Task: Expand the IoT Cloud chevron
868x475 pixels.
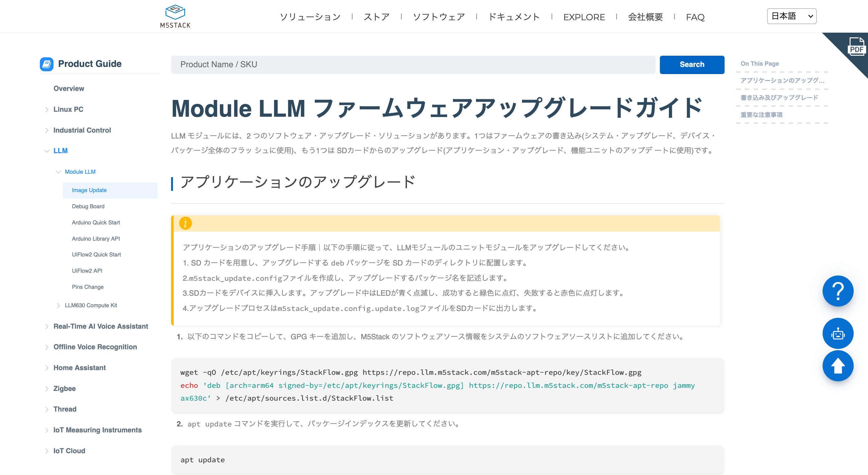Action: point(46,451)
